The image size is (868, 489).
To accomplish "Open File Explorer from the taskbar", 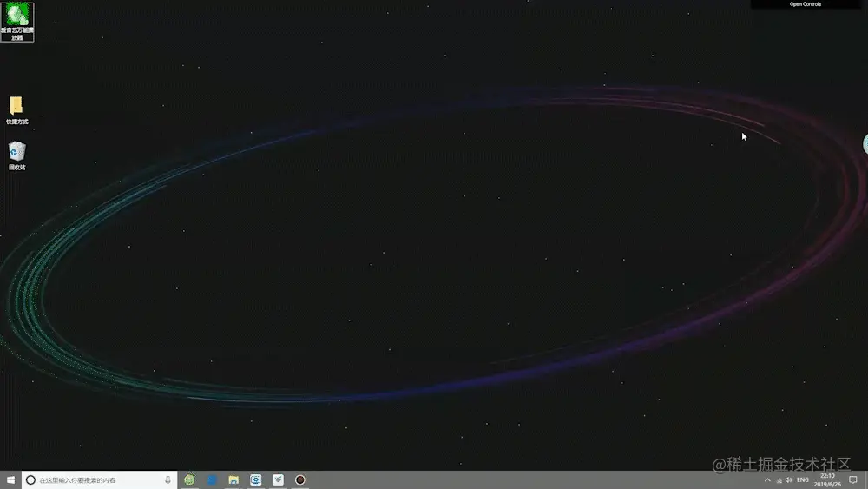I will tap(233, 479).
